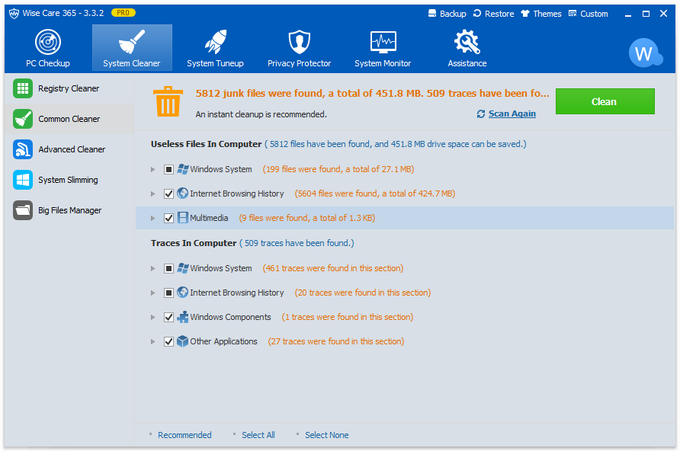680x451 pixels.
Task: Open Assistance gear-wrench icon
Action: point(467,42)
